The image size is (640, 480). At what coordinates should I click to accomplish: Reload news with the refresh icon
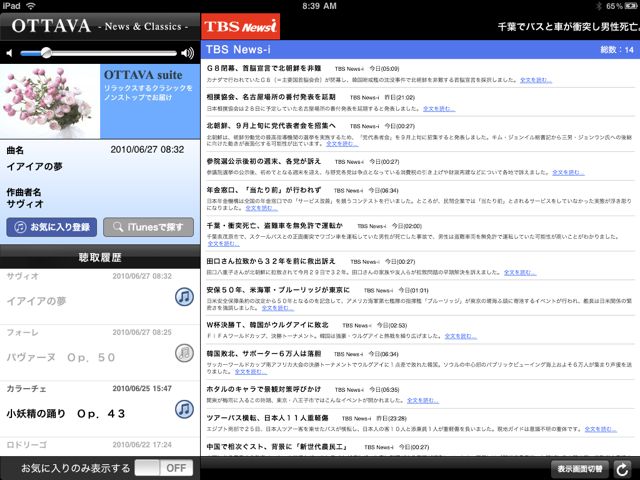(x=622, y=469)
